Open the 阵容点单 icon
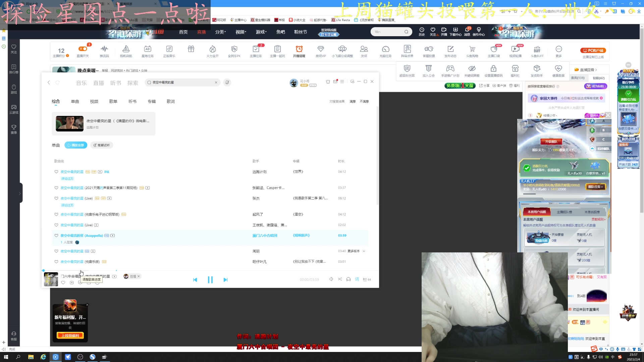This screenshot has width=644, height=362. pos(407,51)
